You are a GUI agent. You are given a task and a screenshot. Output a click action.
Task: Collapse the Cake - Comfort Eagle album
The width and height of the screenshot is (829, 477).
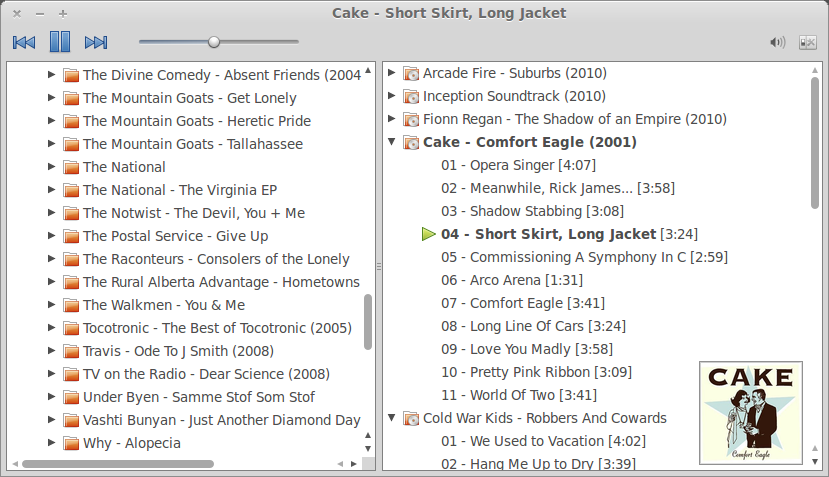pyautogui.click(x=392, y=142)
